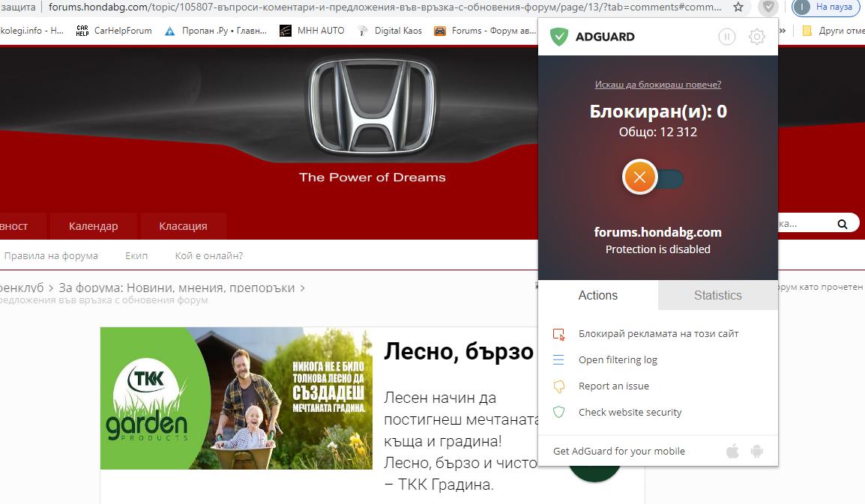Click 'Искаш да блокираш повече?' link

point(657,85)
